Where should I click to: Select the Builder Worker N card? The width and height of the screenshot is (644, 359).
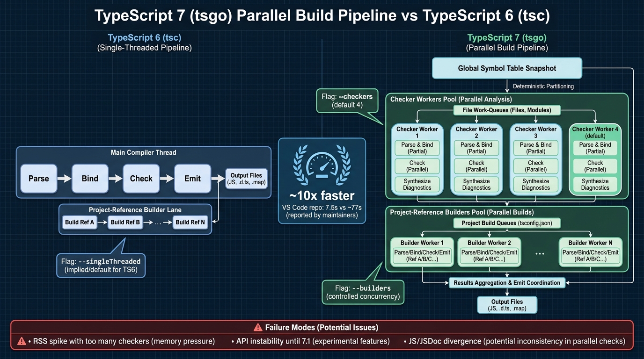click(x=591, y=252)
